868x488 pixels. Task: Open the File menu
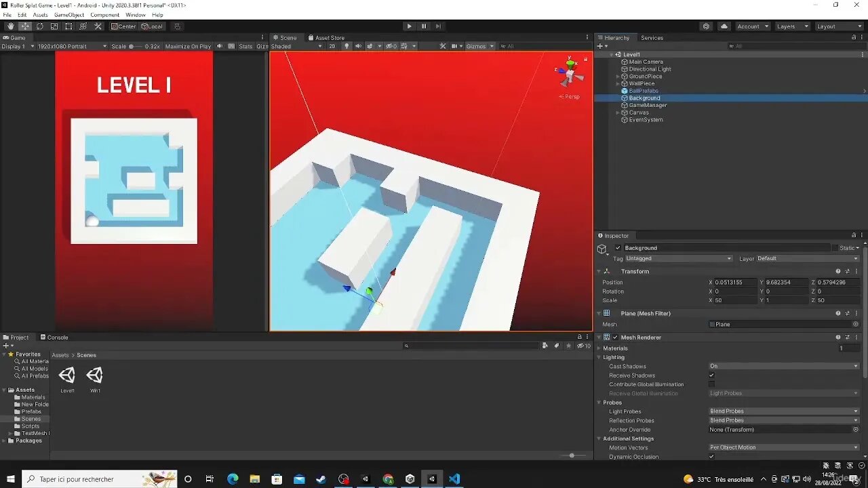click(7, 15)
